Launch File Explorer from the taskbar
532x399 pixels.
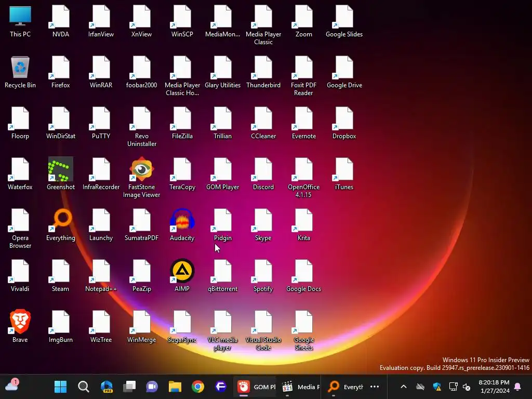(x=175, y=387)
